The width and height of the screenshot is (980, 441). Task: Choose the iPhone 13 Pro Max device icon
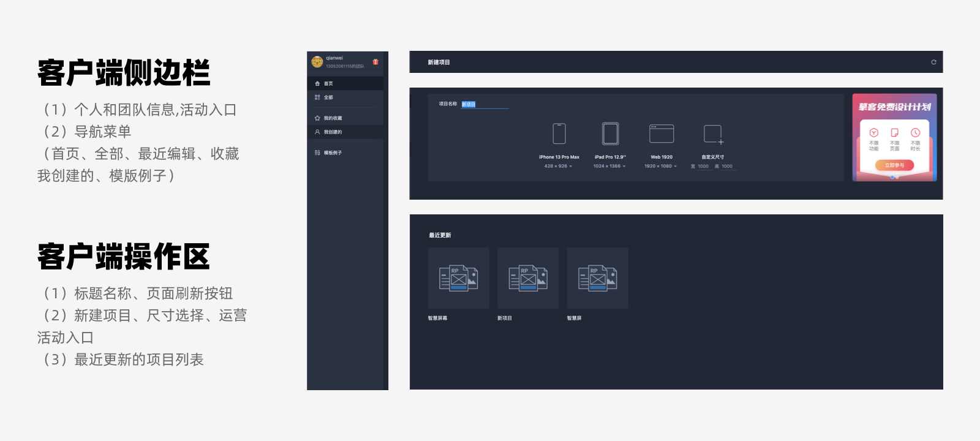(559, 134)
